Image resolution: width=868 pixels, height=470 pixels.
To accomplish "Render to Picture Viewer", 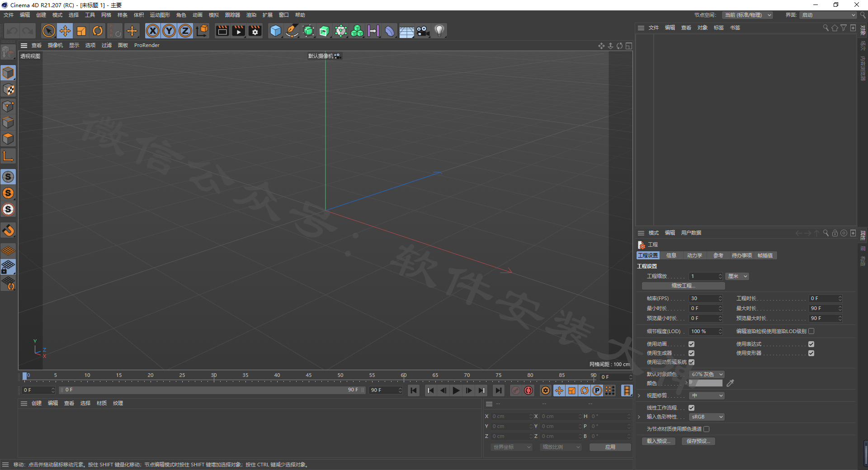I will [x=238, y=31].
